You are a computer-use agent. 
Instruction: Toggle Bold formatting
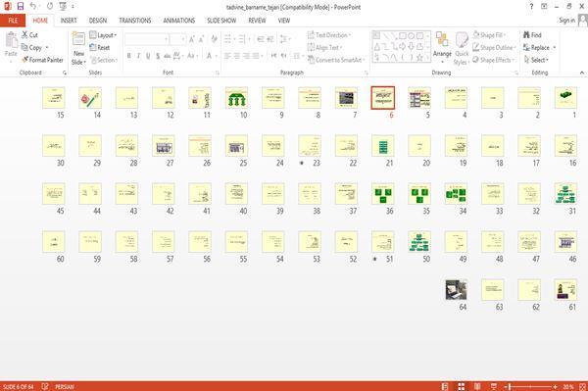click(x=129, y=56)
